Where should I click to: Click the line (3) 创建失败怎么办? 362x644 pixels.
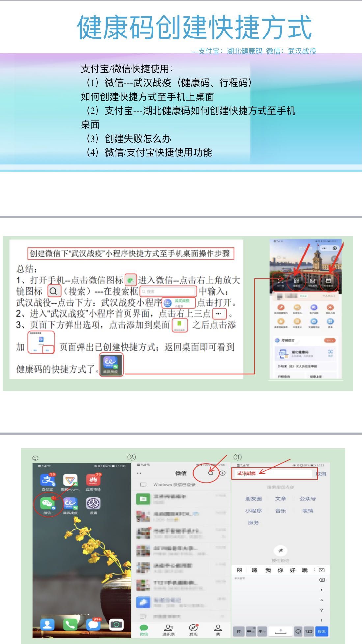(129, 139)
